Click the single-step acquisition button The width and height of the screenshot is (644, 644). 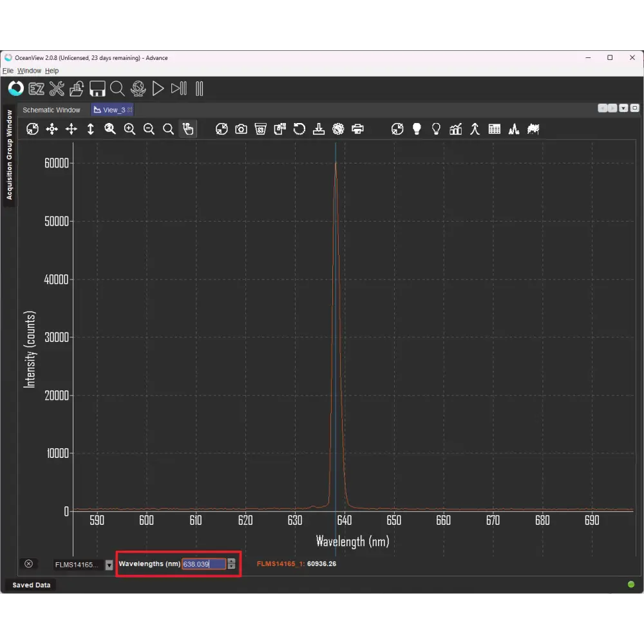[178, 89]
